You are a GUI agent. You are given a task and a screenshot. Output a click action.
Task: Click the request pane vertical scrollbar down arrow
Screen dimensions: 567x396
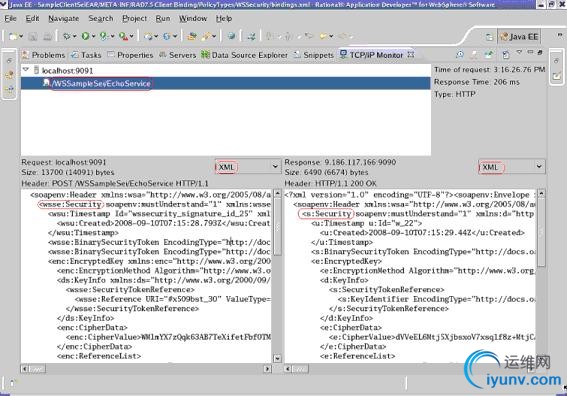tap(277, 358)
